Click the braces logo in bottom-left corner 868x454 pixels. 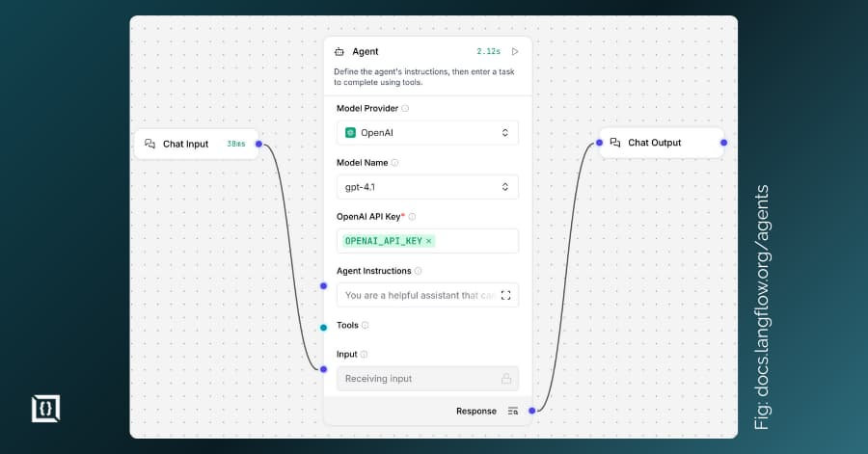[46, 409]
